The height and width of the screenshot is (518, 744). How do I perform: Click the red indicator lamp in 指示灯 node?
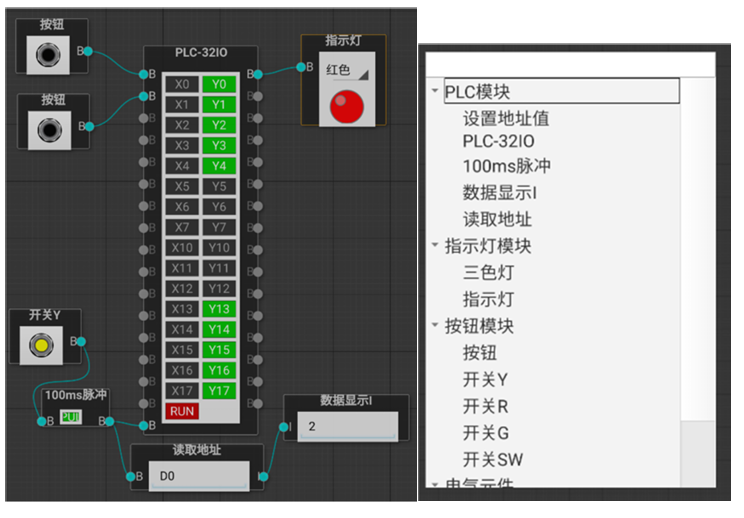pyautogui.click(x=347, y=107)
